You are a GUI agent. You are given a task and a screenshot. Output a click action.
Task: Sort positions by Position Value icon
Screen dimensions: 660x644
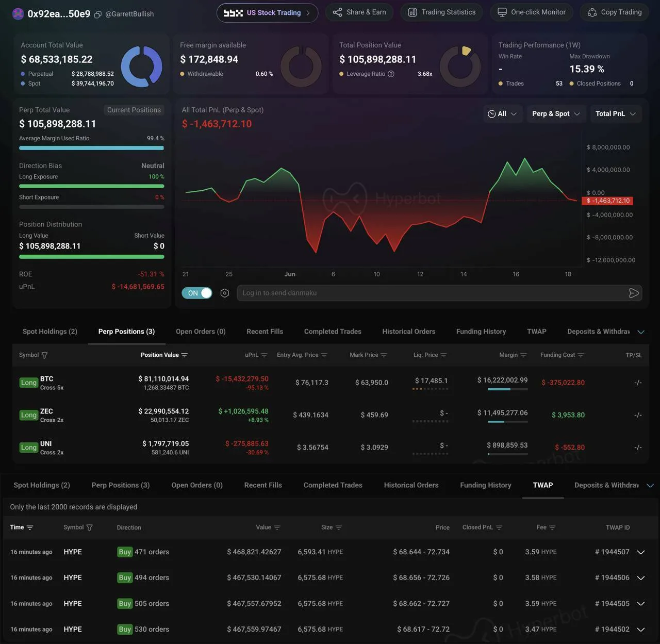coord(185,355)
